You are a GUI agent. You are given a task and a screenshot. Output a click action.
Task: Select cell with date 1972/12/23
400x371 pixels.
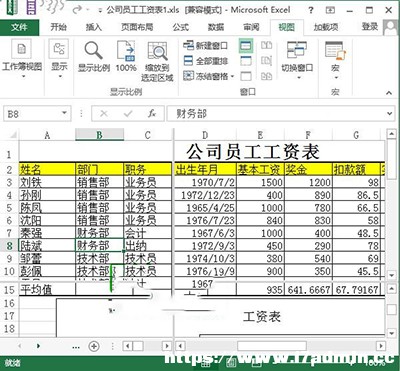pyautogui.click(x=205, y=195)
